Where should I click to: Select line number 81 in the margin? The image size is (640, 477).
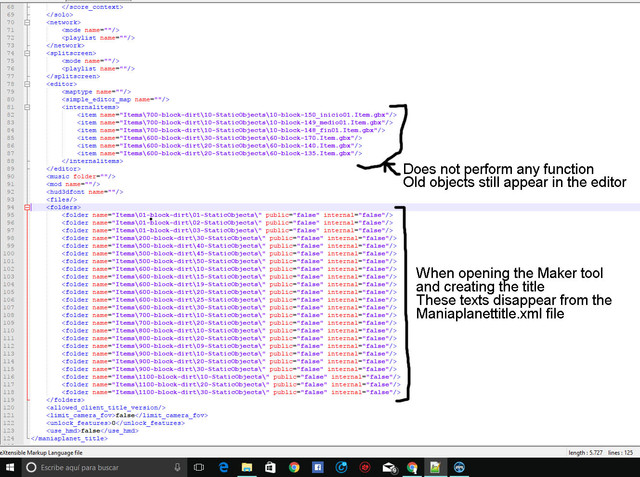pyautogui.click(x=10, y=107)
